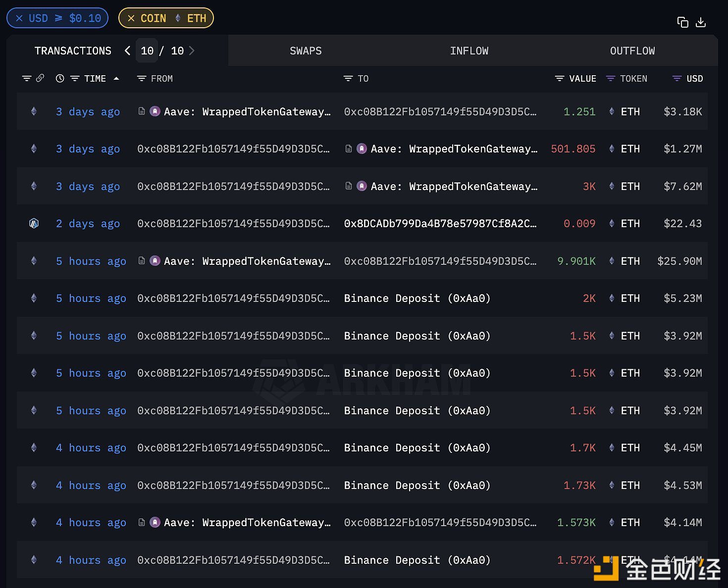Click the $3.18K USD amount
Viewport: 728px width, 588px height.
click(x=683, y=112)
